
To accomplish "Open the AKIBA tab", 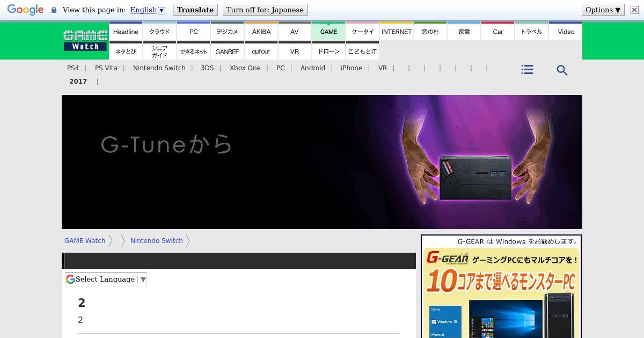I will coord(261,32).
